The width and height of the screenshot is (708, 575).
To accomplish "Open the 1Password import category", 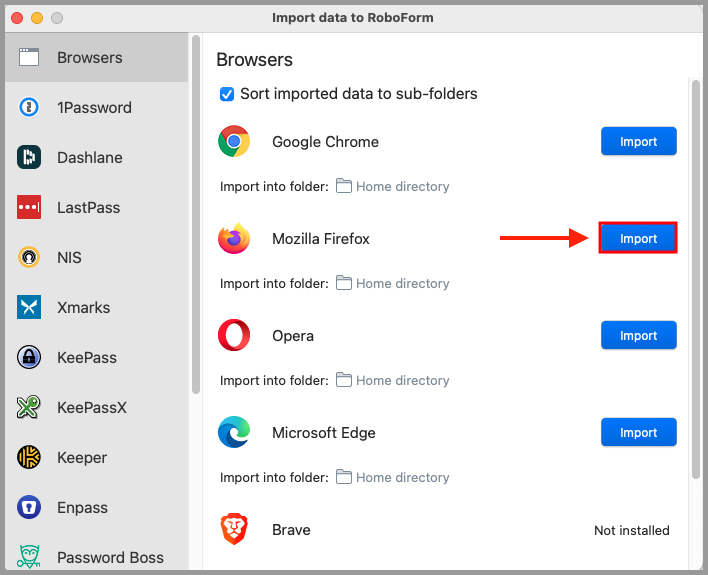I will (97, 108).
